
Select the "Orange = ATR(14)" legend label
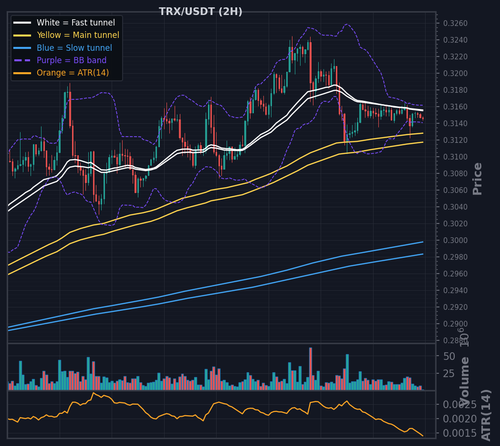[73, 73]
